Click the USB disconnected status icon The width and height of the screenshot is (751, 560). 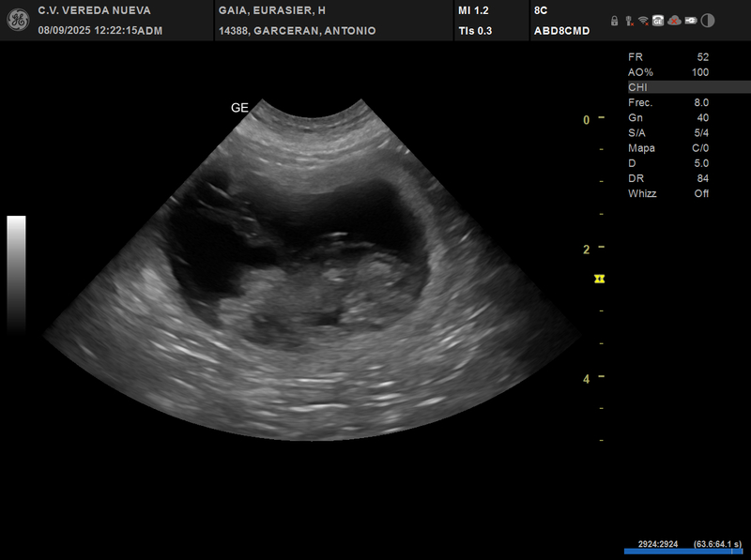(x=628, y=21)
